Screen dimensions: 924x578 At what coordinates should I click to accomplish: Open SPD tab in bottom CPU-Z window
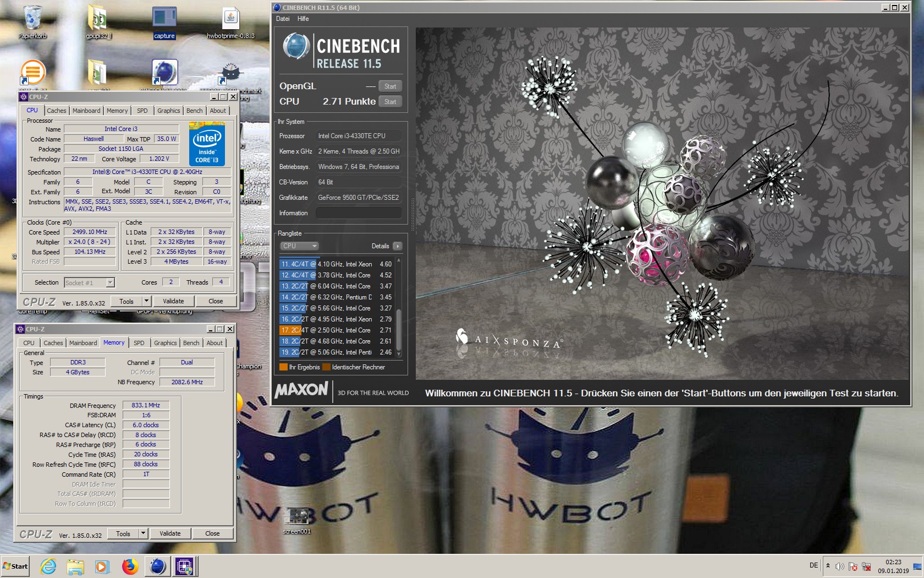point(139,343)
